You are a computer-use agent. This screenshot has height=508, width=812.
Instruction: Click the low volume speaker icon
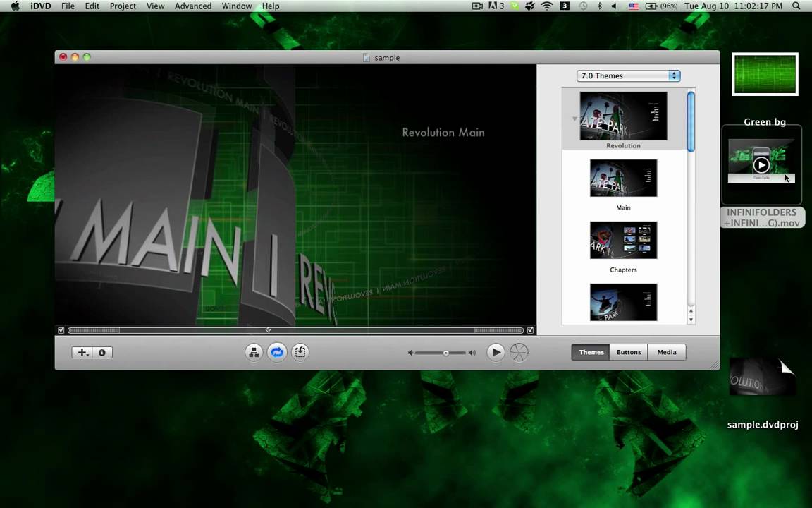410,353
